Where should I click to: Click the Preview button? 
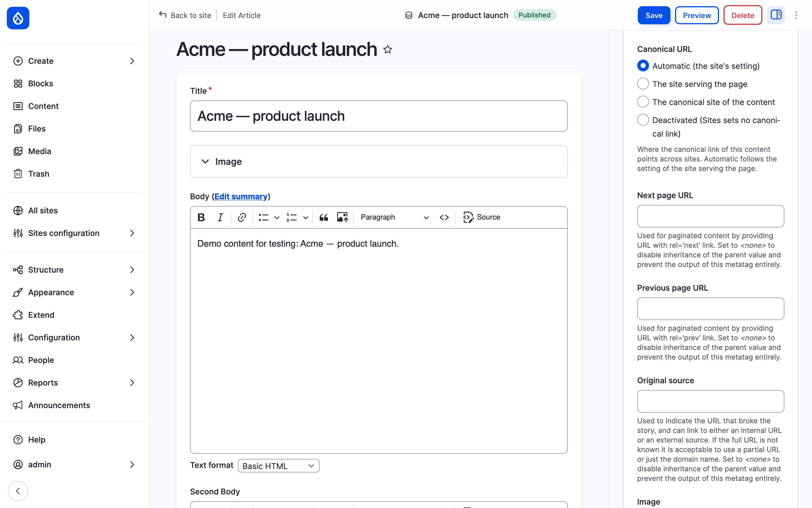[697, 15]
